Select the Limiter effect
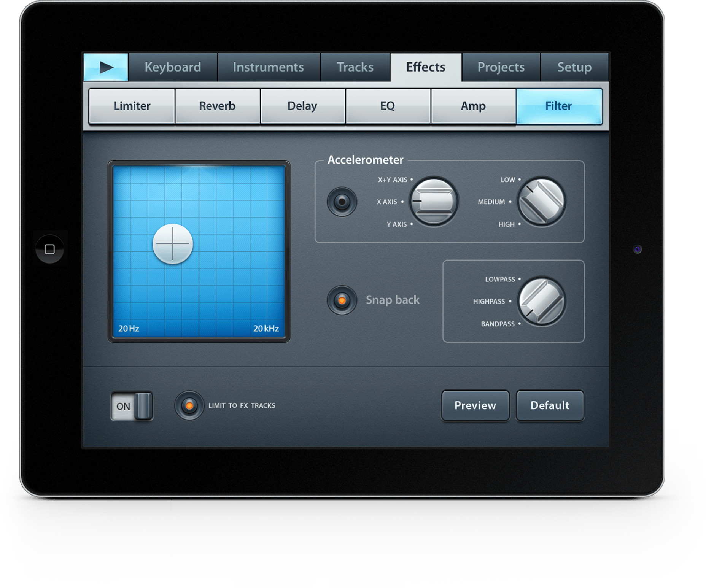Image resolution: width=706 pixels, height=588 pixels. (131, 106)
